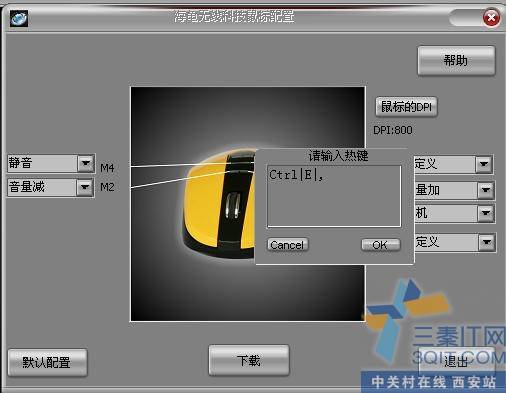Confirm hotkey with OK button

[x=380, y=245]
